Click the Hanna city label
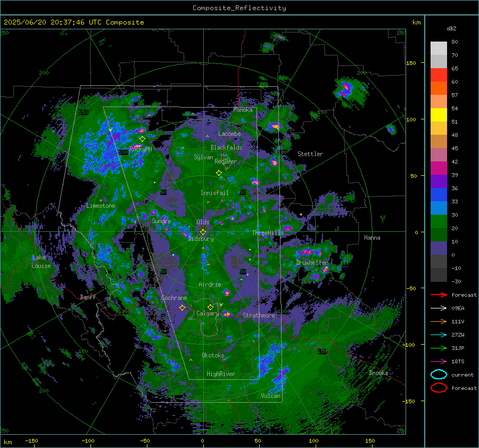The height and width of the screenshot is (448, 479). [x=372, y=238]
